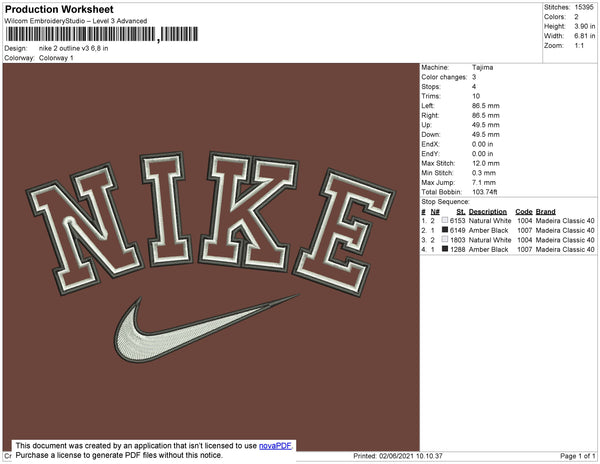
Task: Select the 'Production Worksheet' title
Action: [x=59, y=9]
